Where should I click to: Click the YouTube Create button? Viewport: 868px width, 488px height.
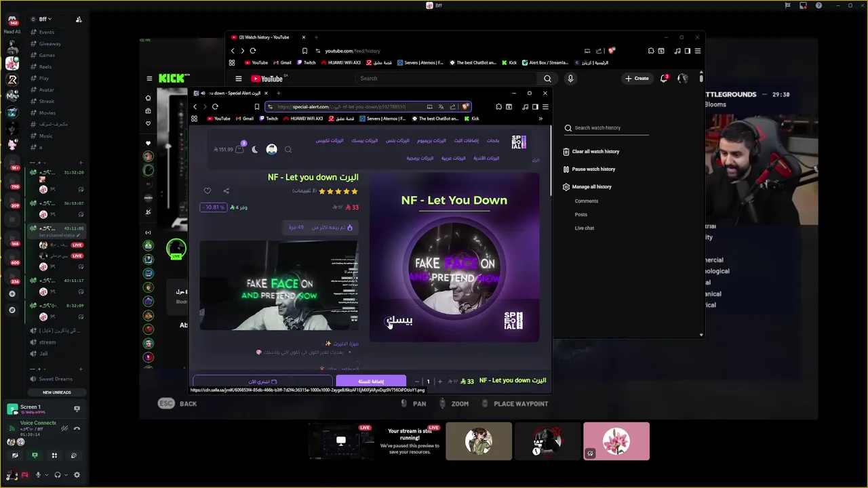pyautogui.click(x=637, y=79)
